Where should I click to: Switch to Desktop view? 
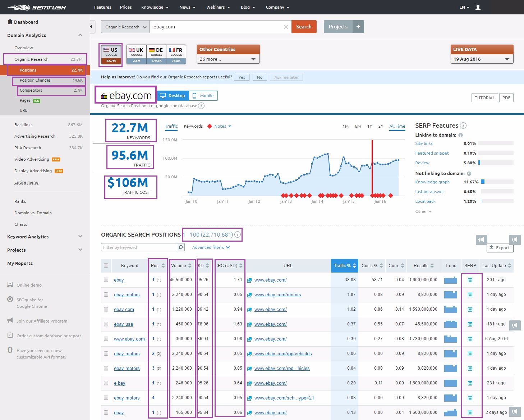coord(173,96)
